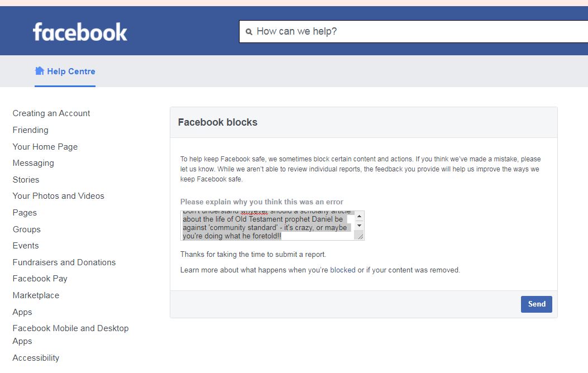Click the text box scroll down arrow
This screenshot has width=588, height=373.
pos(359,225)
